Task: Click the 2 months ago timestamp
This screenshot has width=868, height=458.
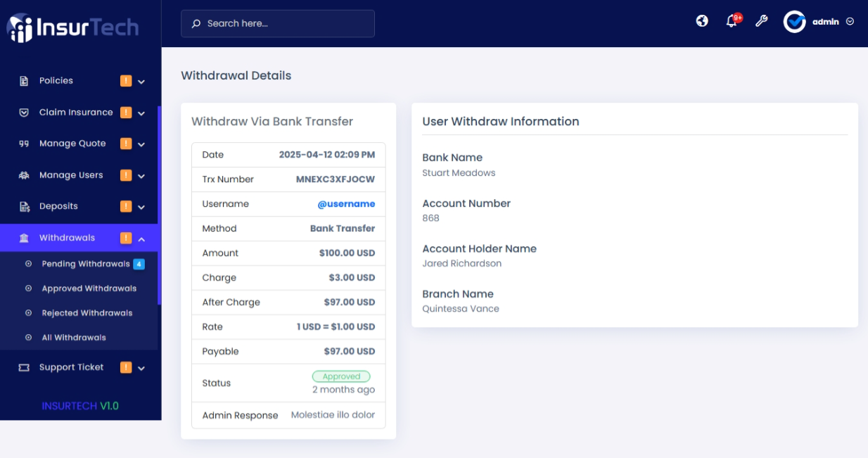Action: tap(344, 390)
